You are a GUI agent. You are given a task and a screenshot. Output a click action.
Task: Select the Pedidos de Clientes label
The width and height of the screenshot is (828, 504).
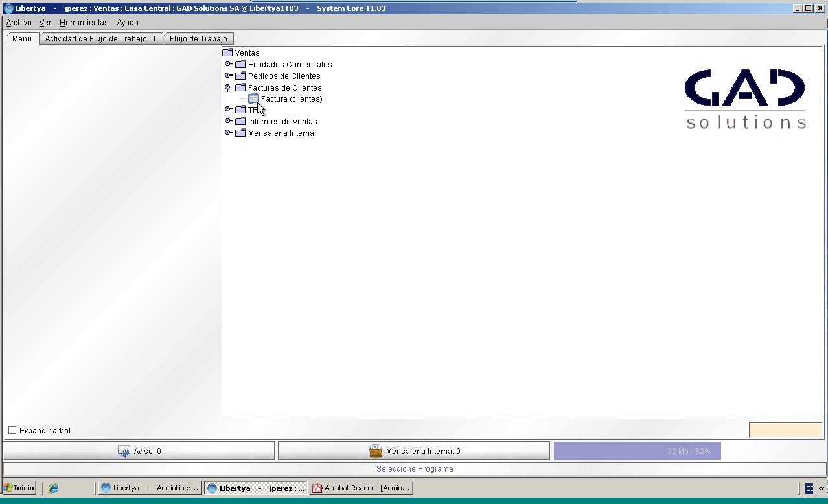pyautogui.click(x=284, y=76)
